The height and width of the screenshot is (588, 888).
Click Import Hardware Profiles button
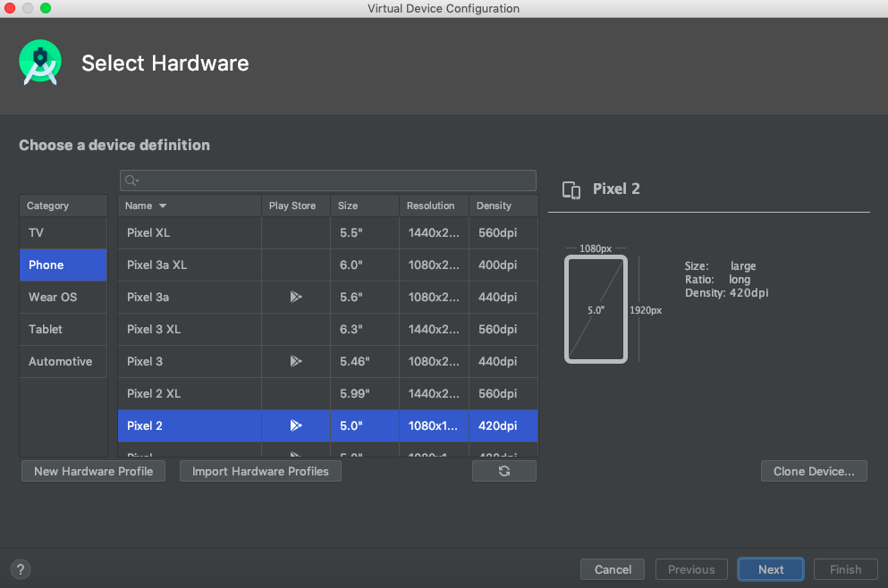click(x=260, y=471)
